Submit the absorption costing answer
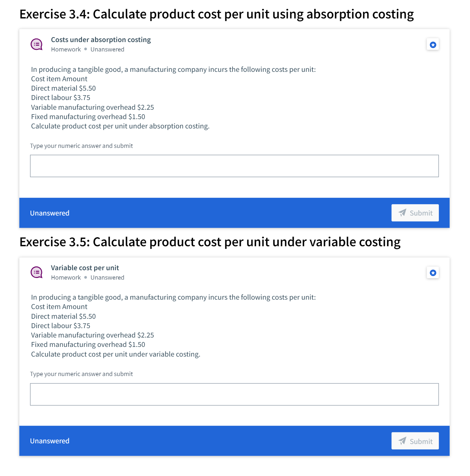470x476 pixels. pos(415,213)
